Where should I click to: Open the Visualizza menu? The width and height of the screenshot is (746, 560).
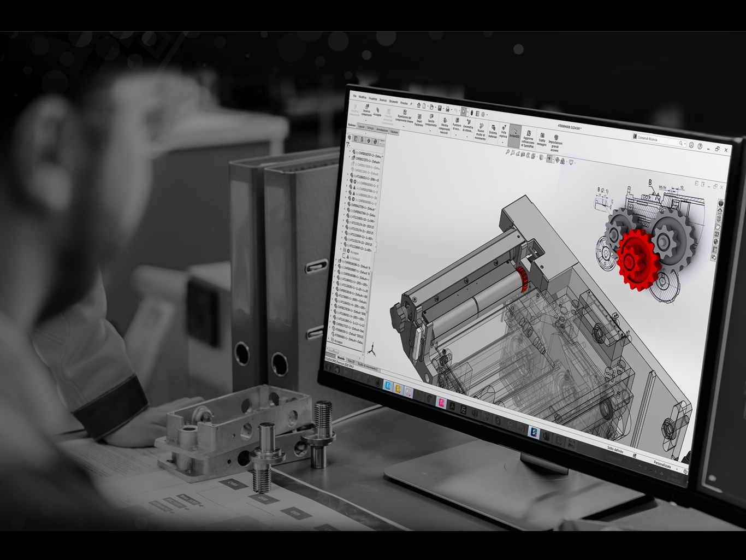click(373, 98)
